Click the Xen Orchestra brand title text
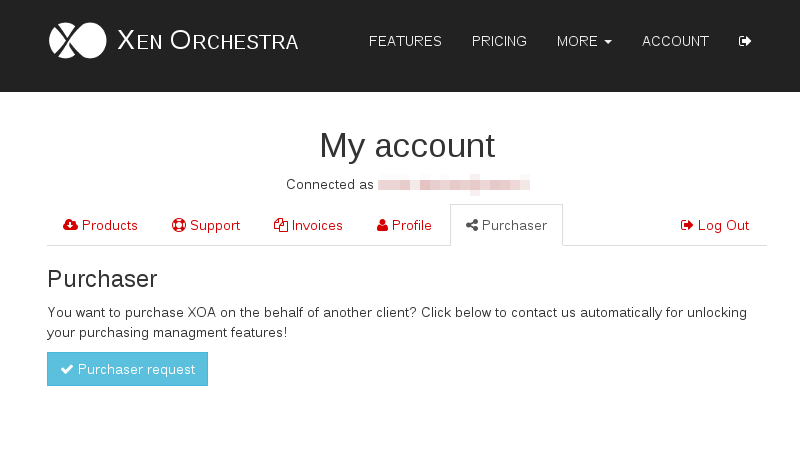 coord(208,41)
